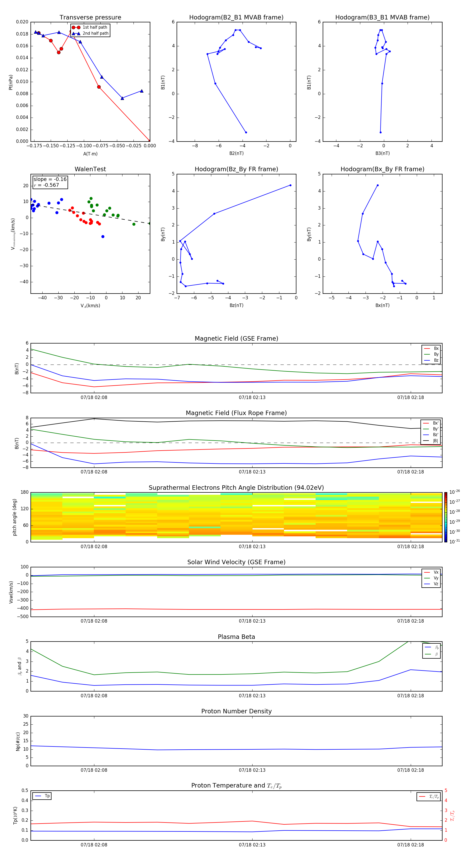Click '07/18 02:18' tick under GSE magnetic field

(x=410, y=397)
